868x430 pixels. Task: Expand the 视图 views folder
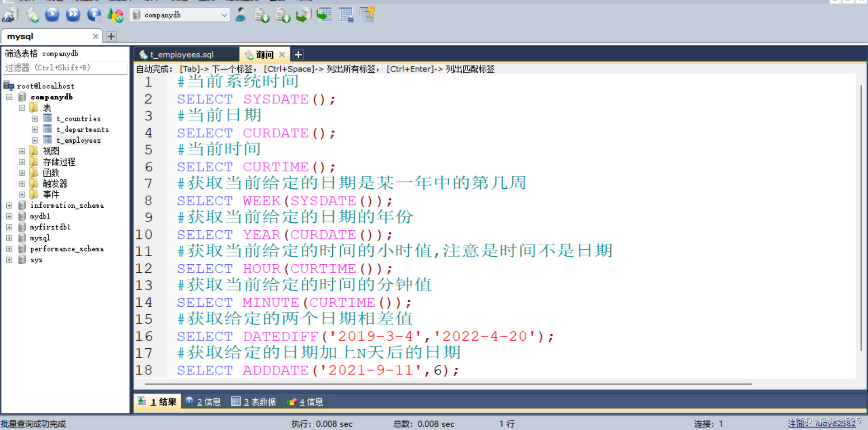[x=22, y=151]
